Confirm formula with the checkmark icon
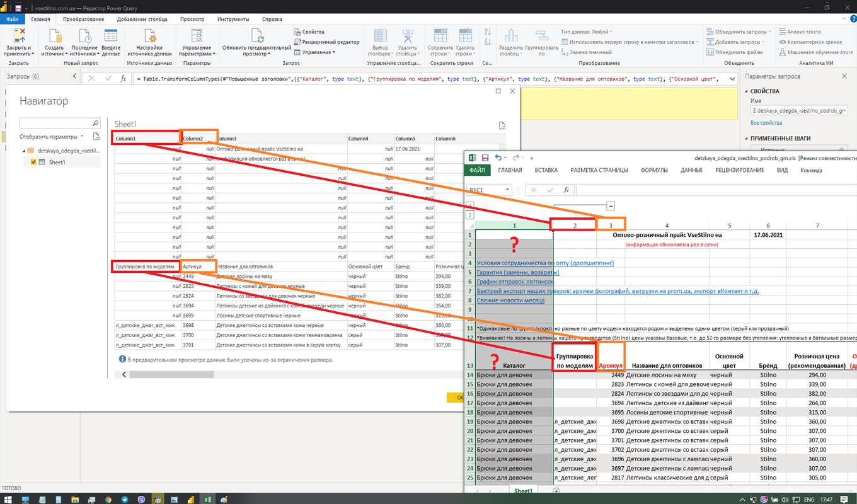Image resolution: width=857 pixels, height=504 pixels. [x=108, y=79]
